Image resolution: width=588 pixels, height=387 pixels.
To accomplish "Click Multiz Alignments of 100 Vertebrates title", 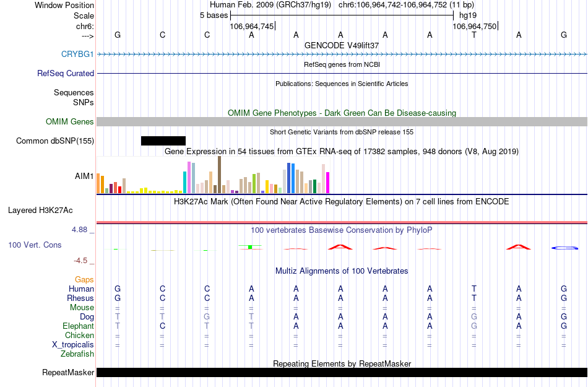I will [x=342, y=271].
